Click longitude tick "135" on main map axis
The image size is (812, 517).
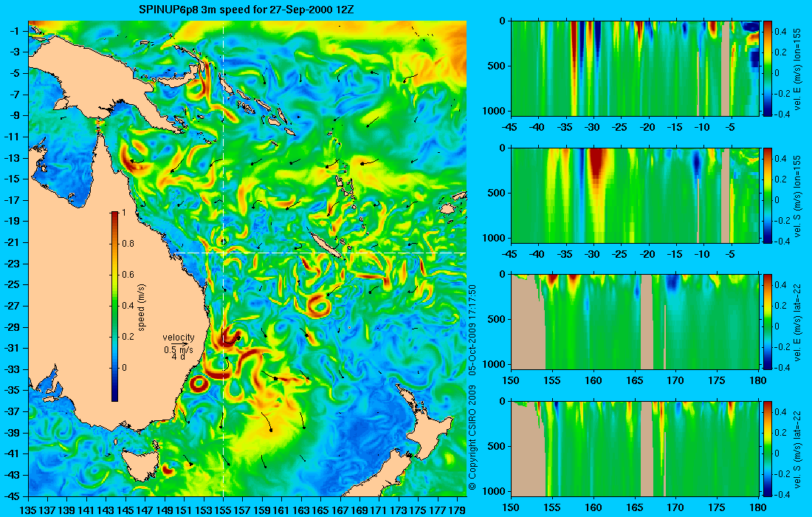click(x=28, y=510)
